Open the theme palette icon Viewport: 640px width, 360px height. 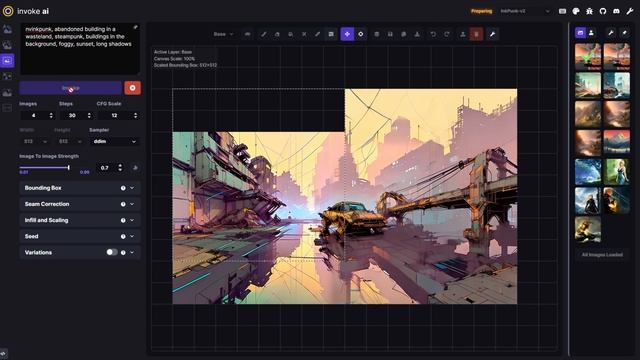(x=576, y=11)
